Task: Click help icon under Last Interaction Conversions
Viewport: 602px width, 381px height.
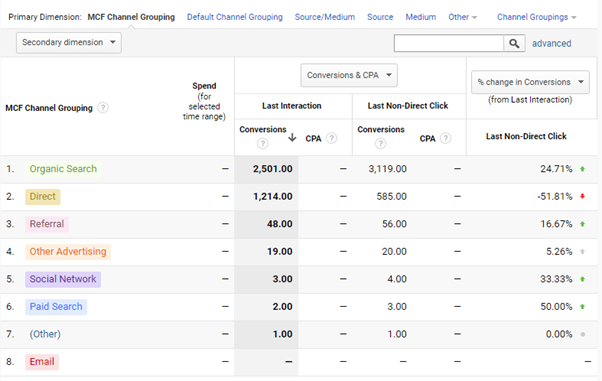Action: click(263, 144)
